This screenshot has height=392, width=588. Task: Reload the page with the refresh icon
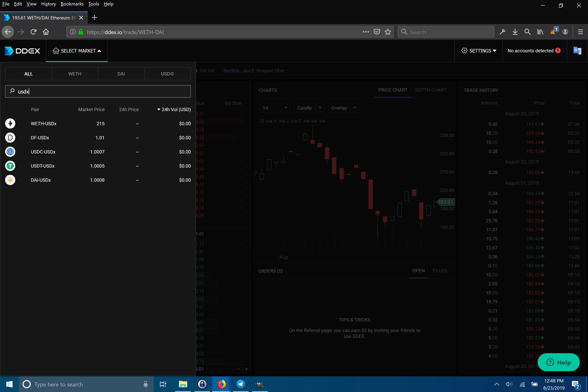(33, 32)
